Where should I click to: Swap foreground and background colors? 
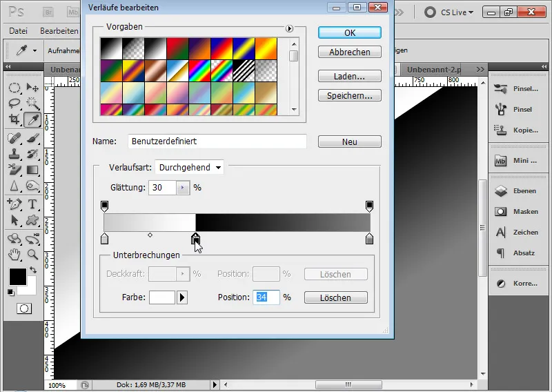[x=33, y=270]
